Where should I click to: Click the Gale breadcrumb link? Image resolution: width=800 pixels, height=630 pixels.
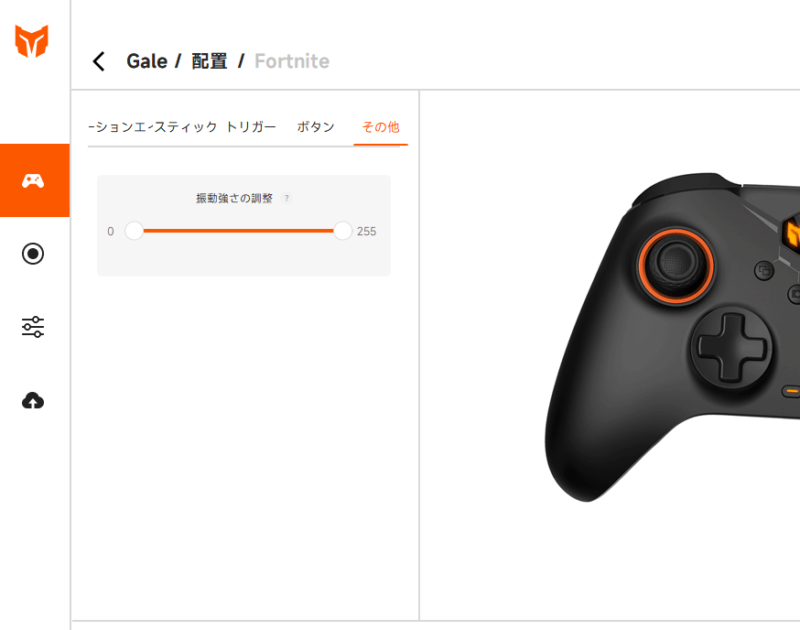coord(147,61)
